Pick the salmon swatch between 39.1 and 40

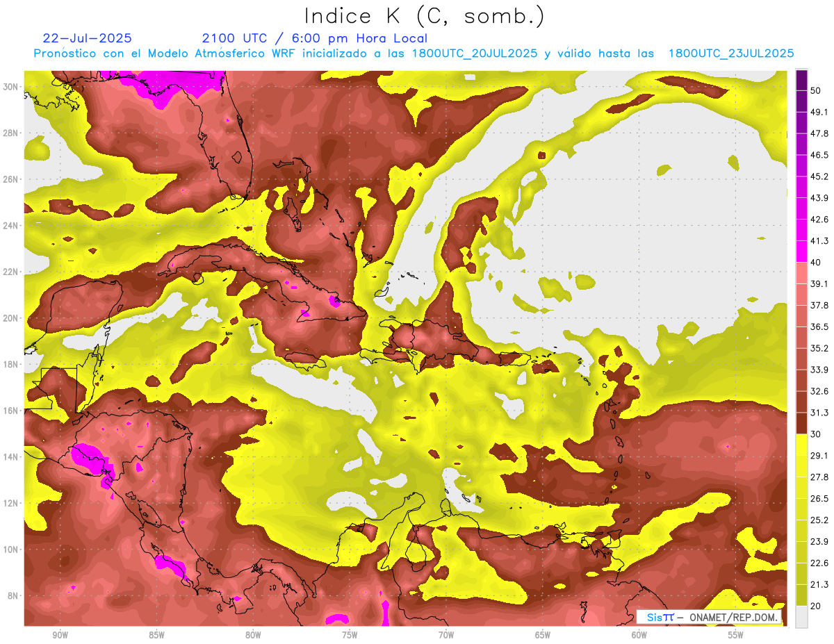click(x=801, y=273)
